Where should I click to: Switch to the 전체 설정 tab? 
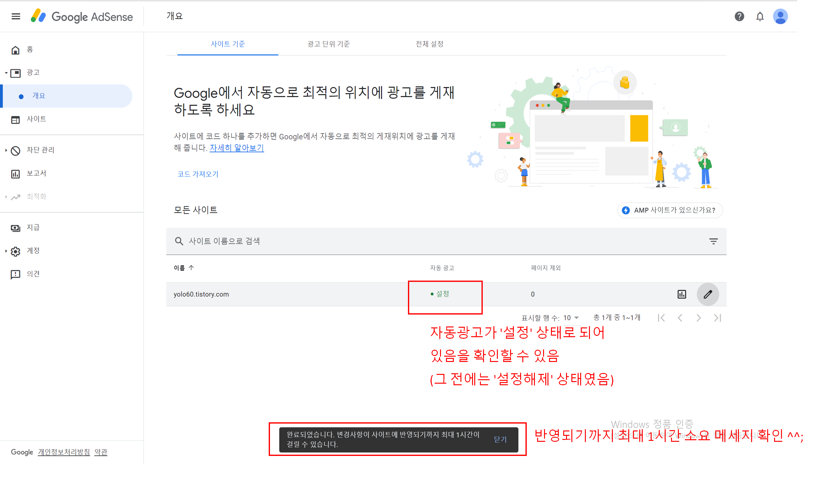(429, 44)
